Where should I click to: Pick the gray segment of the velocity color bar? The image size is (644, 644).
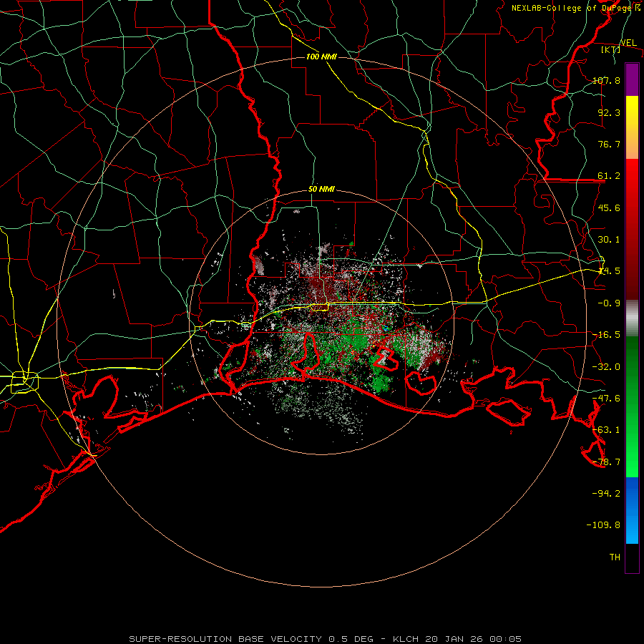coord(632,318)
